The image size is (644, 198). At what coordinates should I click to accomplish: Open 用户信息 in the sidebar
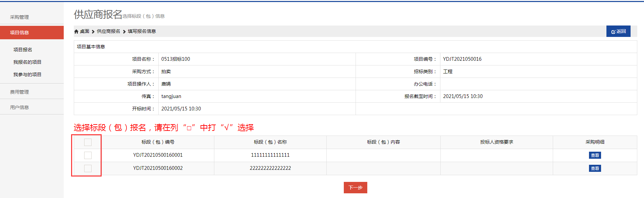(x=19, y=107)
